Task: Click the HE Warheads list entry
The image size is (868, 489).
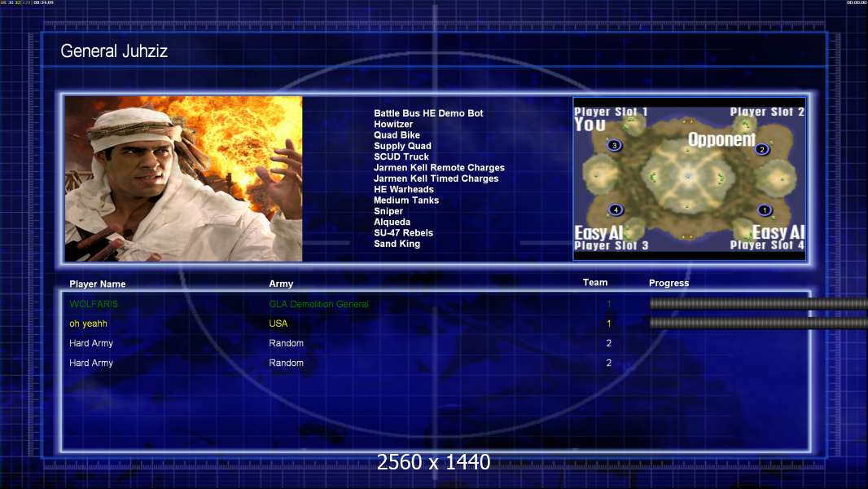Action: 404,189
